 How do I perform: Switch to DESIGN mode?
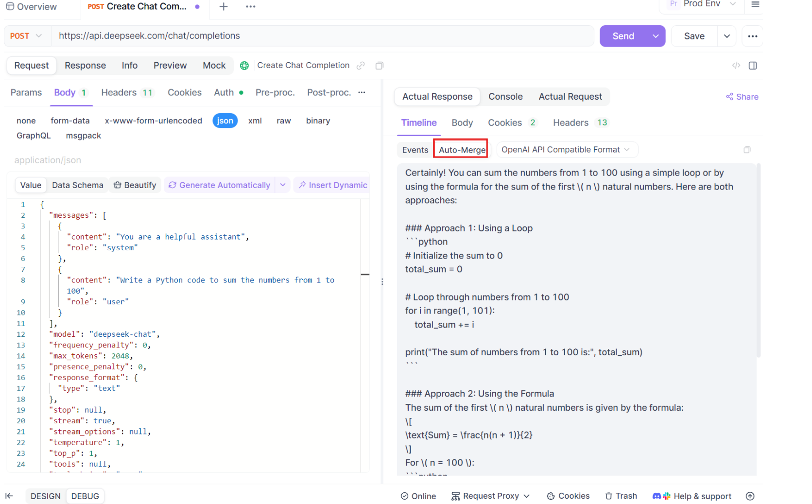point(46,496)
